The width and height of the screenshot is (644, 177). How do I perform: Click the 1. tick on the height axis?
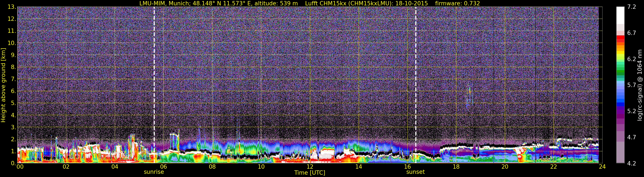(13, 151)
